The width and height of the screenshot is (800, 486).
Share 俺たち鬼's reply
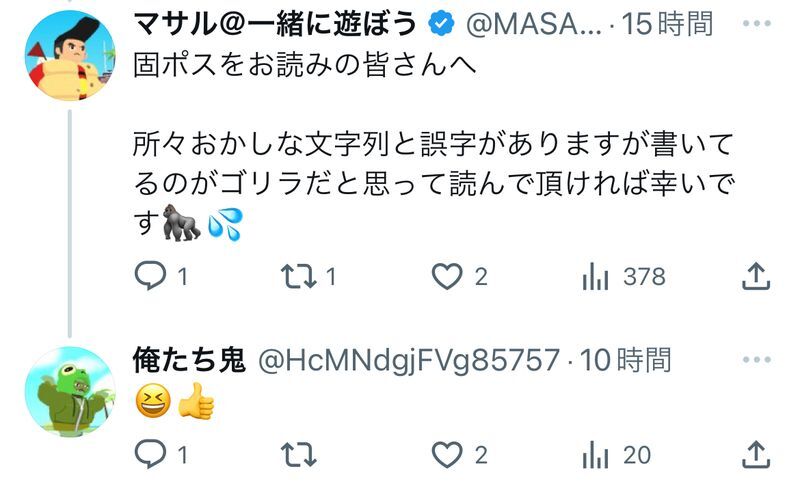pyautogui.click(x=756, y=454)
